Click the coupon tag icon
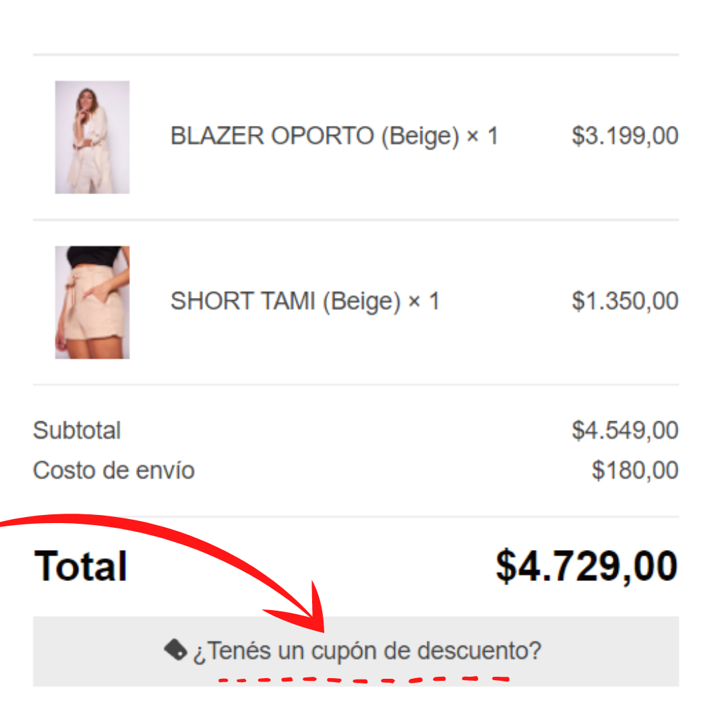Viewport: 728px width, 728px height. [175, 650]
